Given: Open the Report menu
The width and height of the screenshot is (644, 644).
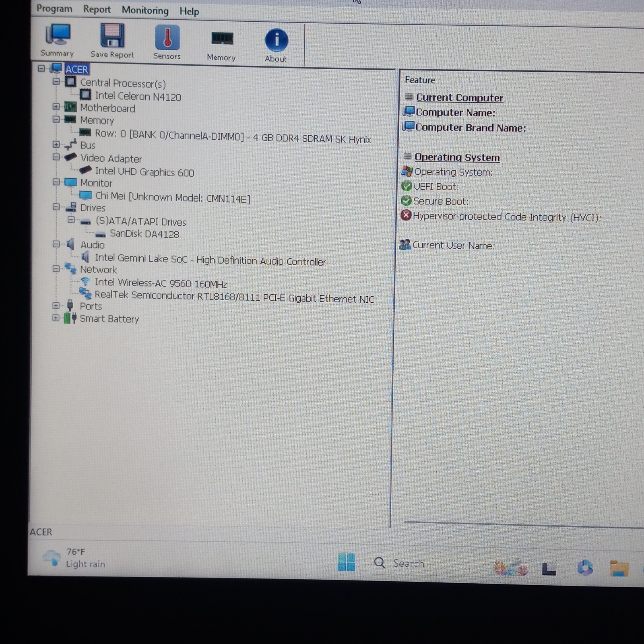Looking at the screenshot, I should tap(97, 9).
